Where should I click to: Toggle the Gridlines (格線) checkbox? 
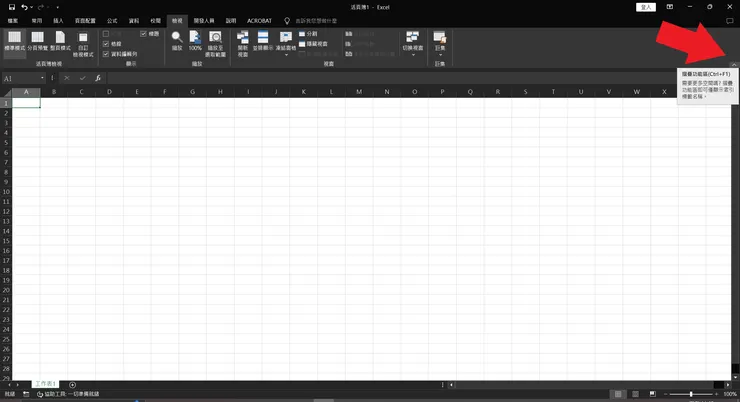(x=106, y=44)
